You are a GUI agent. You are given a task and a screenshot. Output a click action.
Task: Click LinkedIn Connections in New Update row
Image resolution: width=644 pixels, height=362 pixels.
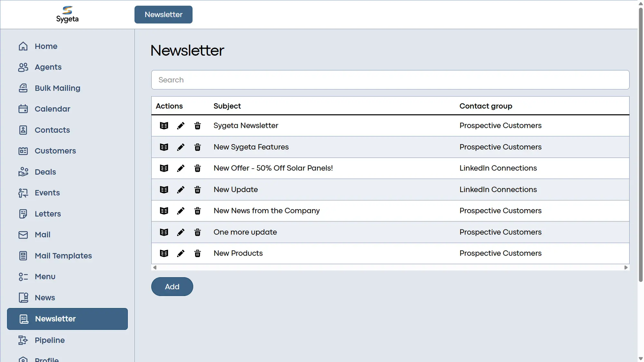(498, 190)
